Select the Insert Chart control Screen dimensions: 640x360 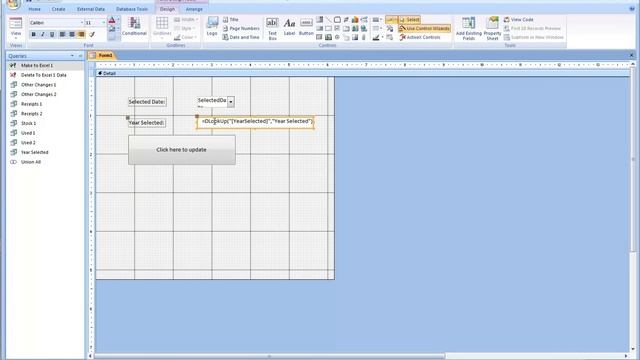[355, 20]
